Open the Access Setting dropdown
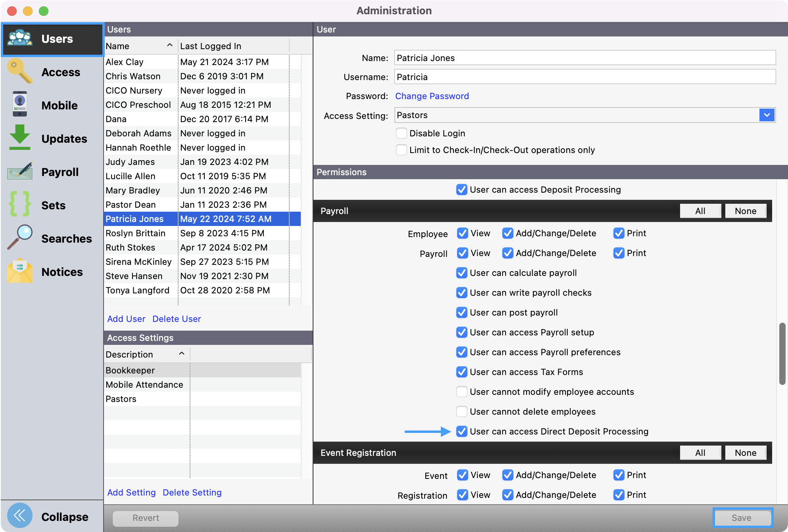Image resolution: width=788 pixels, height=532 pixels. 767,115
